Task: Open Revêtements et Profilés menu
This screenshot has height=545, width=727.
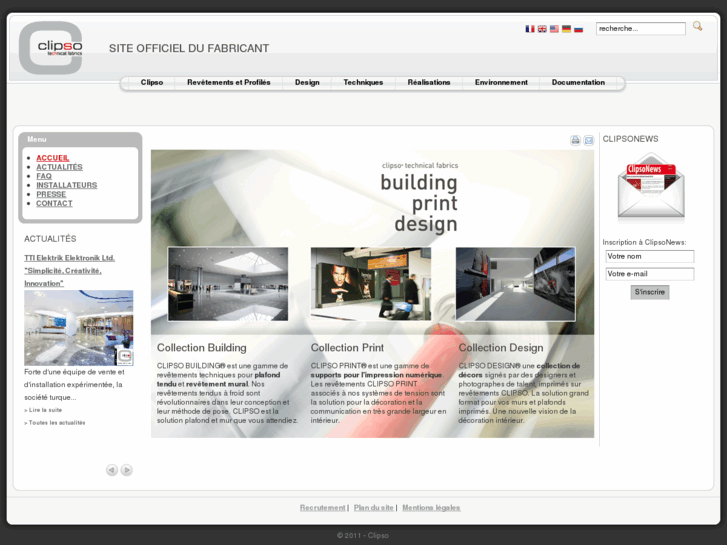Action: click(229, 83)
